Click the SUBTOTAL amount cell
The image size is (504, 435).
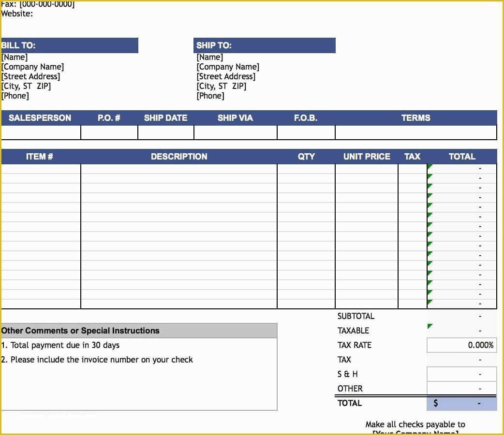(461, 316)
